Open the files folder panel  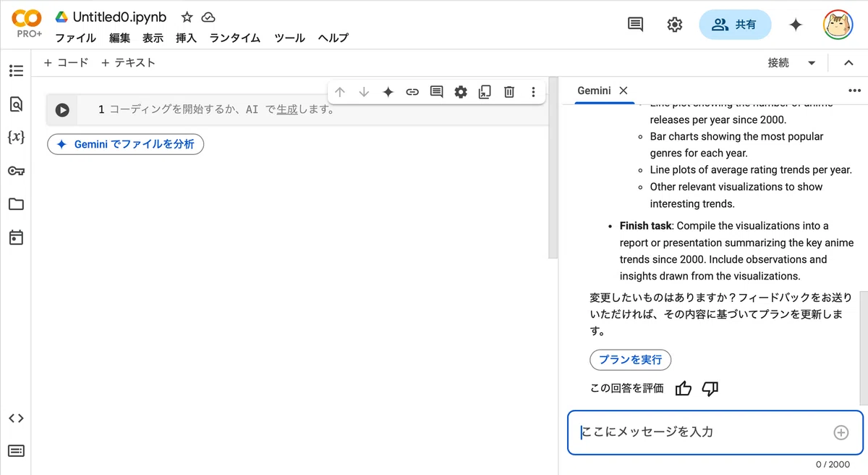point(16,204)
